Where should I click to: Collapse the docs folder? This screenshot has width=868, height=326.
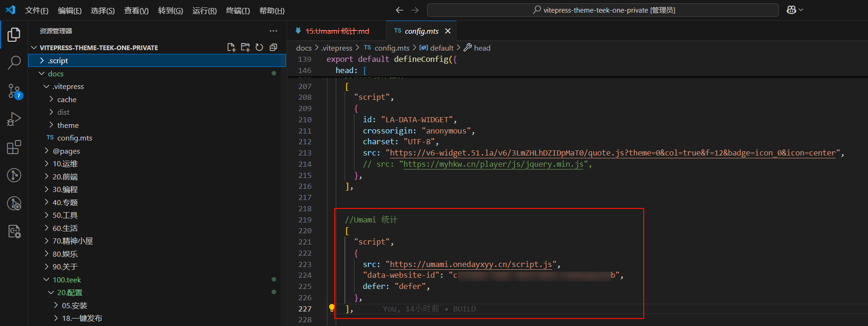157,74
